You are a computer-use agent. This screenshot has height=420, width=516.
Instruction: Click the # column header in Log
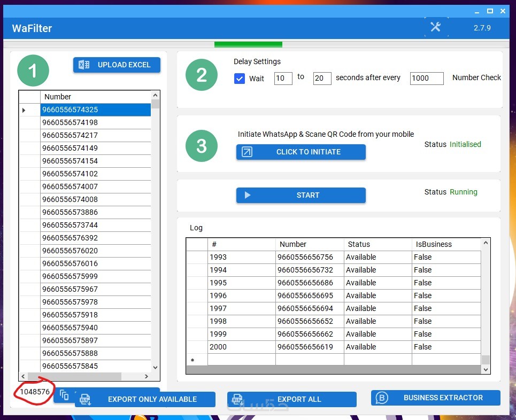coord(242,244)
